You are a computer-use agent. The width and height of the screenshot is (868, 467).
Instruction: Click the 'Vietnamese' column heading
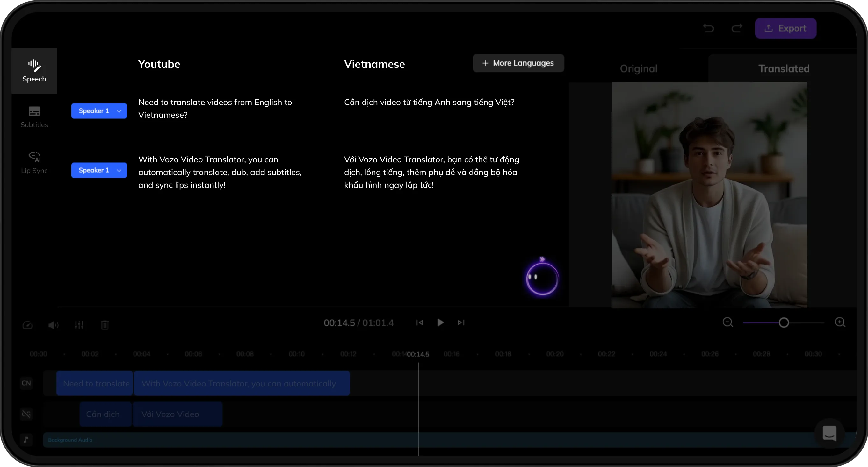[x=374, y=64]
